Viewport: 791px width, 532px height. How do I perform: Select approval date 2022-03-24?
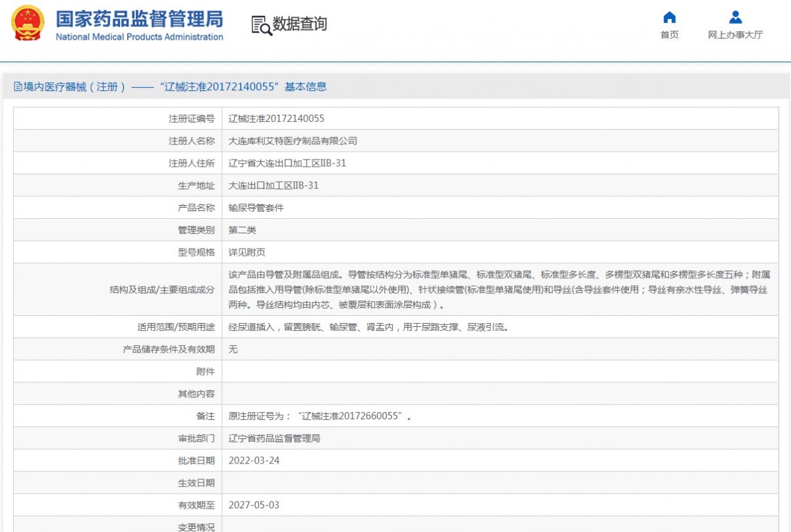click(254, 461)
